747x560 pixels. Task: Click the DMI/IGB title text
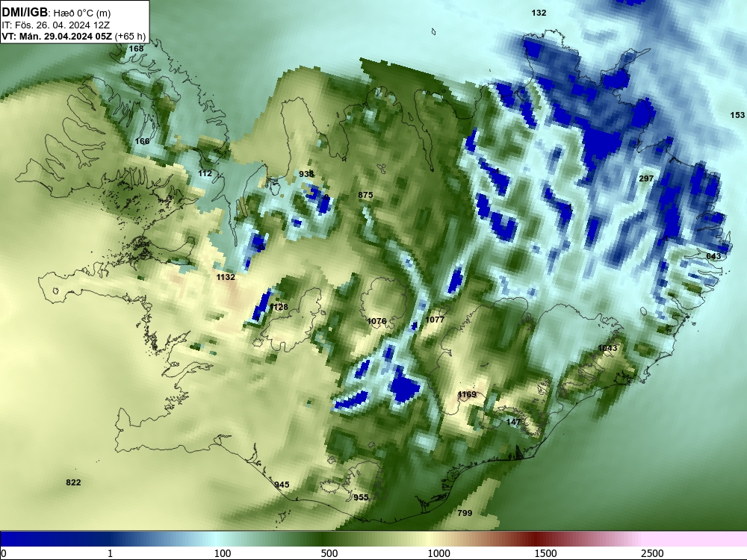(x=25, y=13)
